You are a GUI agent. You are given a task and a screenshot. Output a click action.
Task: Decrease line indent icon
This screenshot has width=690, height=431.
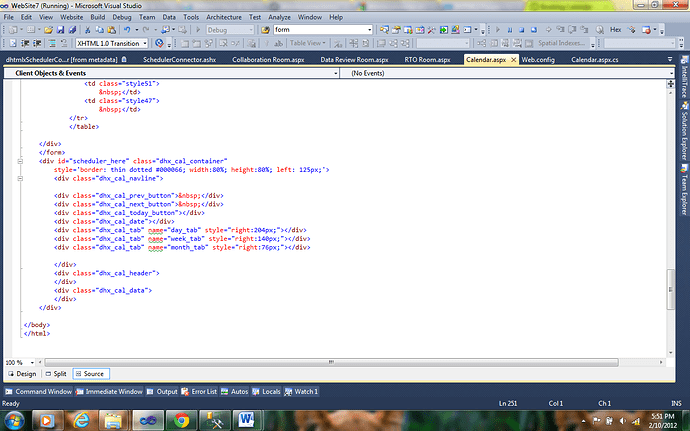click(x=25, y=43)
